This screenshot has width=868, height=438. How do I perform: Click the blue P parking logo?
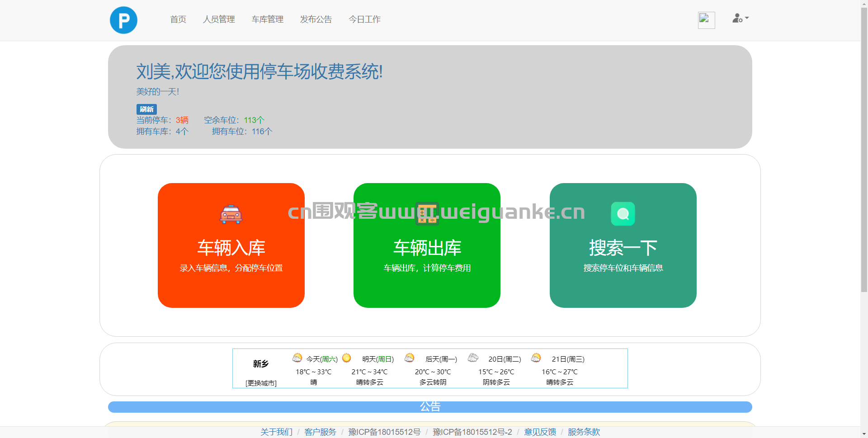pos(123,20)
